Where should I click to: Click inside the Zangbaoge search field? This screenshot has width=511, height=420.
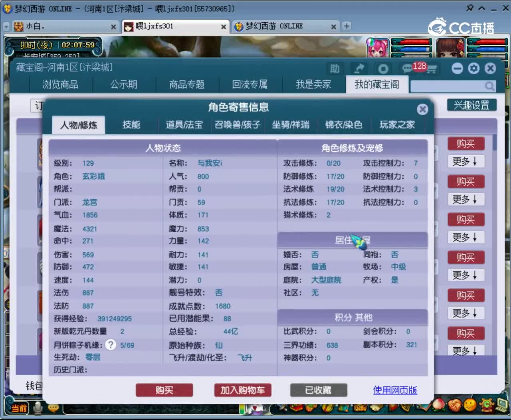point(447,86)
